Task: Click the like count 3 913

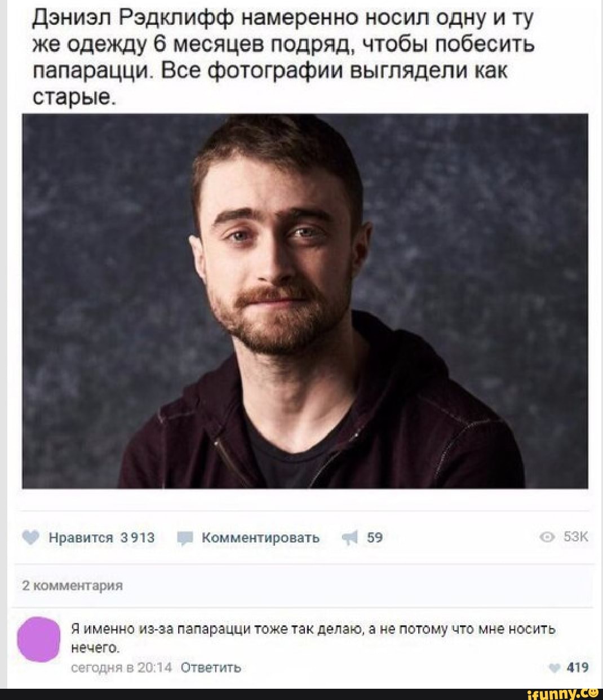Action: [x=138, y=538]
